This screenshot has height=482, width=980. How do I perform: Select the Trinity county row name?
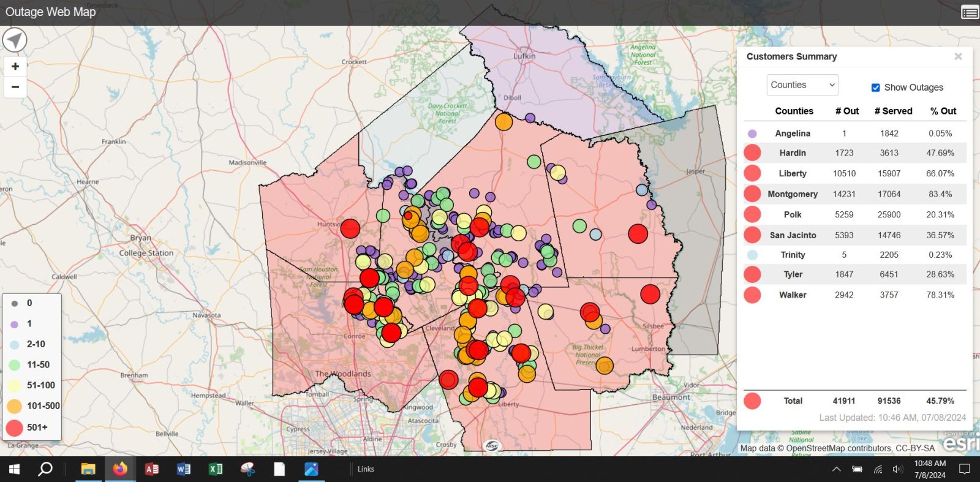(793, 255)
